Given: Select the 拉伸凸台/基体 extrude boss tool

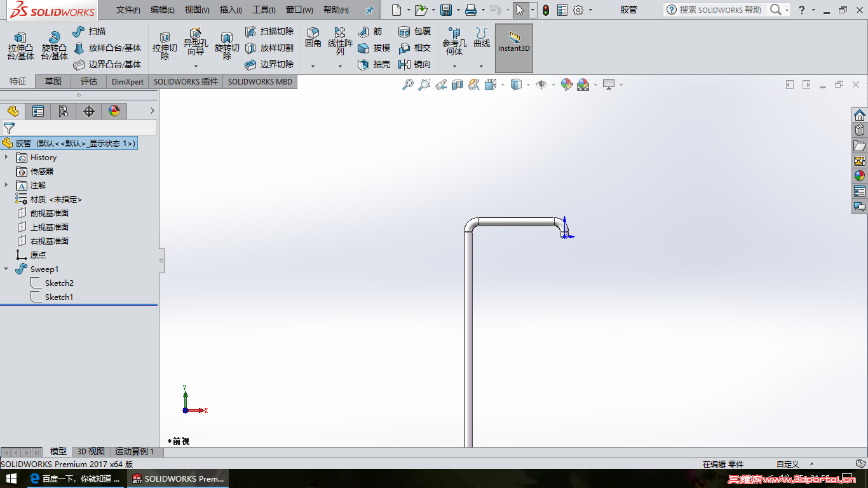Looking at the screenshot, I should (x=20, y=46).
